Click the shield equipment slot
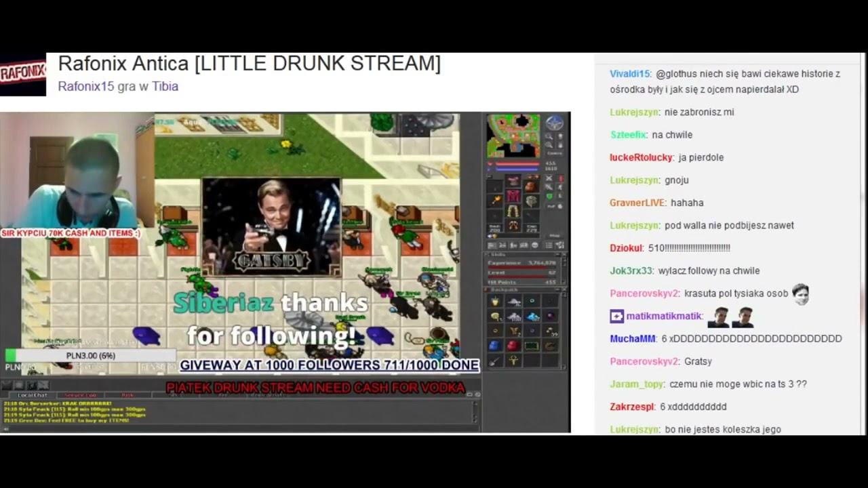Screen dimensions: 868x488 coord(532,201)
